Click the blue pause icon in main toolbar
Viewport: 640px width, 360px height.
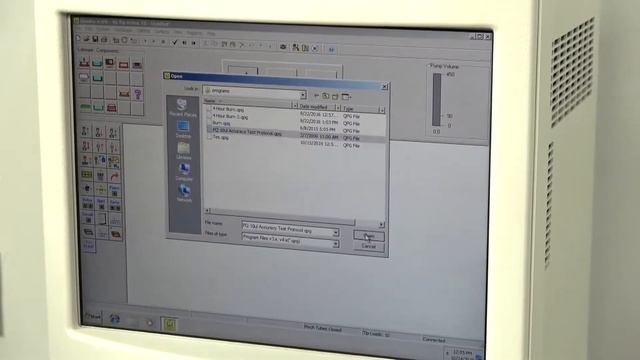tap(331, 49)
